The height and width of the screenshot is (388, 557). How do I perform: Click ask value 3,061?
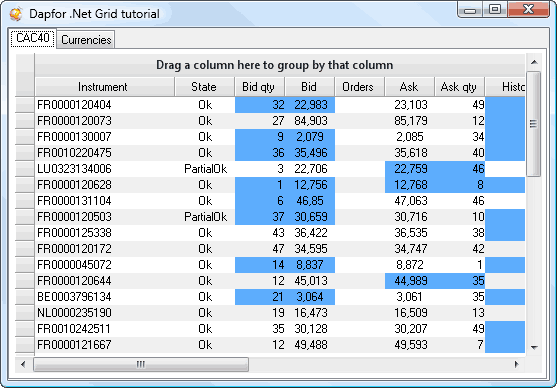[410, 297]
